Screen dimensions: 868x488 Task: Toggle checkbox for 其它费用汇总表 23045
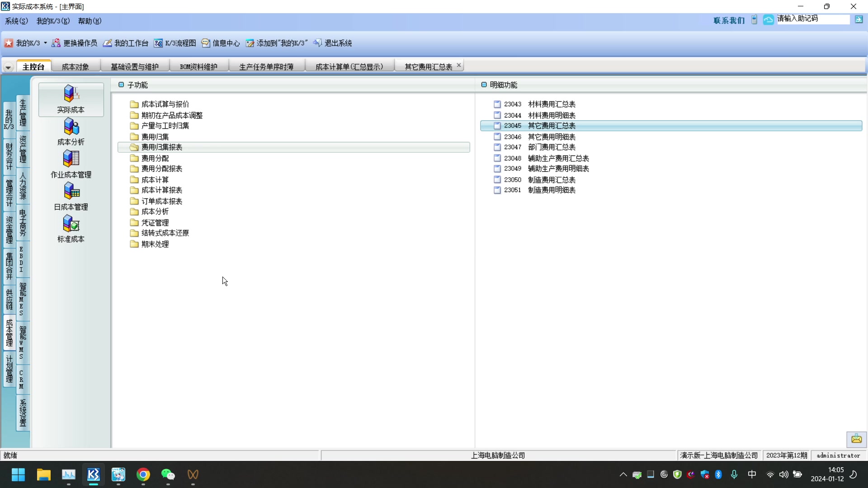497,126
